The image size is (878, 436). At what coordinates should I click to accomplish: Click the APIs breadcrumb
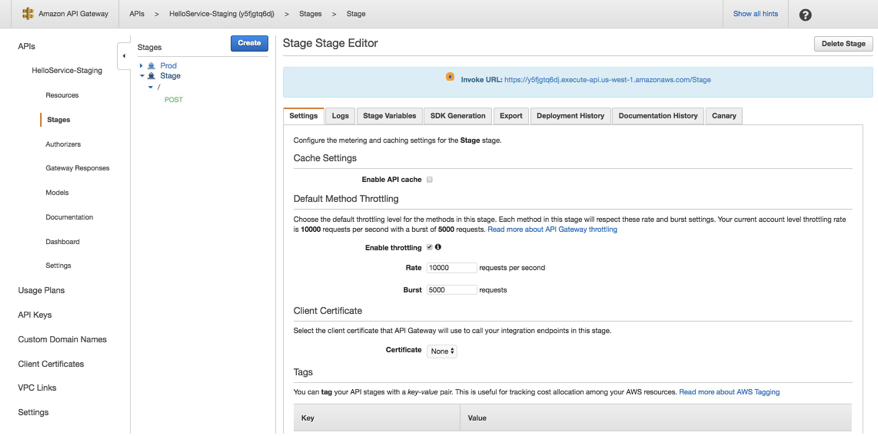(x=137, y=14)
